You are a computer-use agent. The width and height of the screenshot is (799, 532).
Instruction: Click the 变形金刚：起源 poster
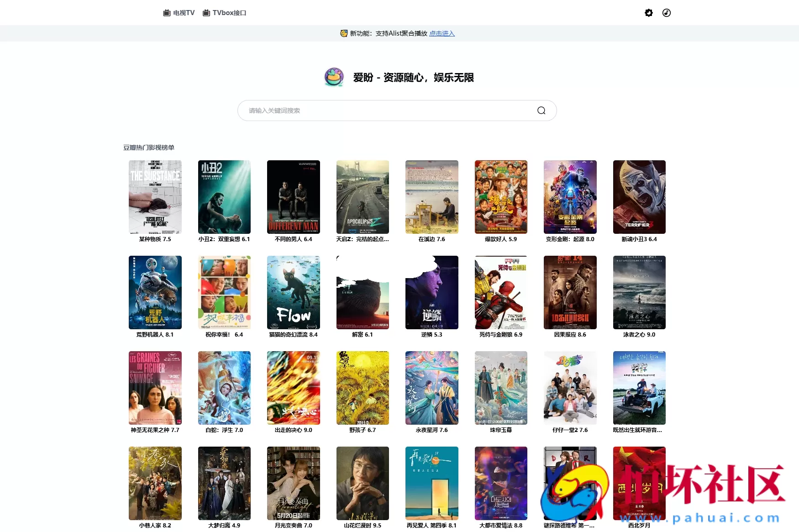[570, 197]
